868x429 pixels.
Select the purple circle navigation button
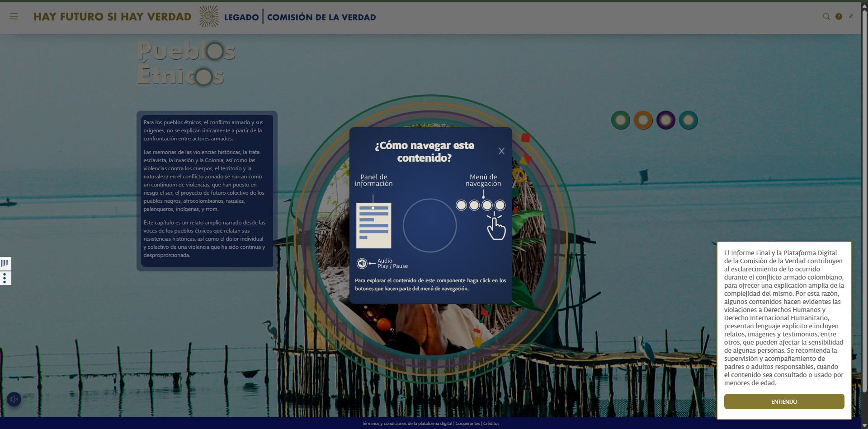(666, 120)
